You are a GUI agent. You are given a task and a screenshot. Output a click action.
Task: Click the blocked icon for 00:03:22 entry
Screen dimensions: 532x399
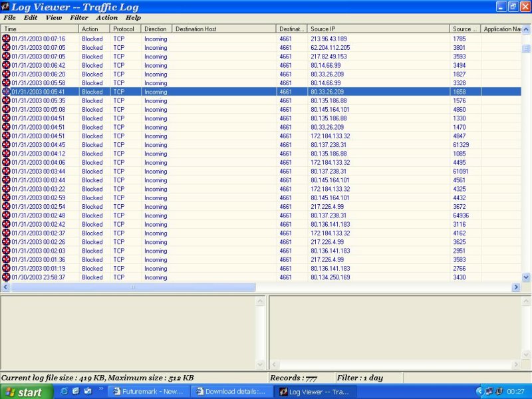point(6,188)
